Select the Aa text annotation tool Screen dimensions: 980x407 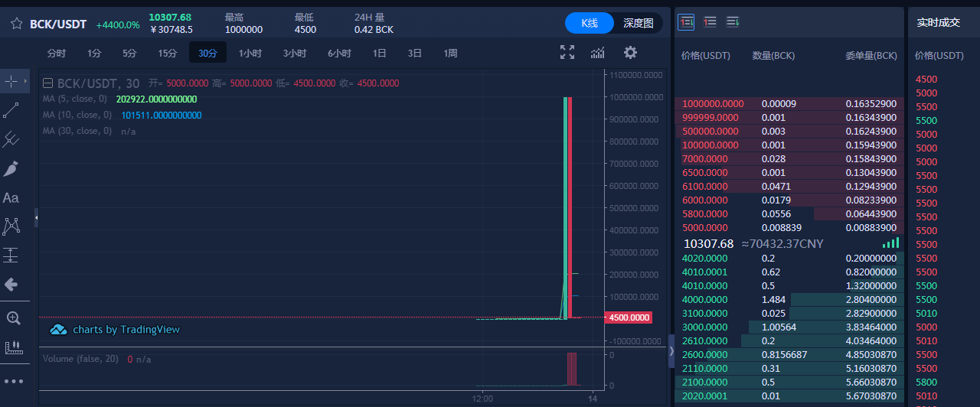[x=11, y=198]
